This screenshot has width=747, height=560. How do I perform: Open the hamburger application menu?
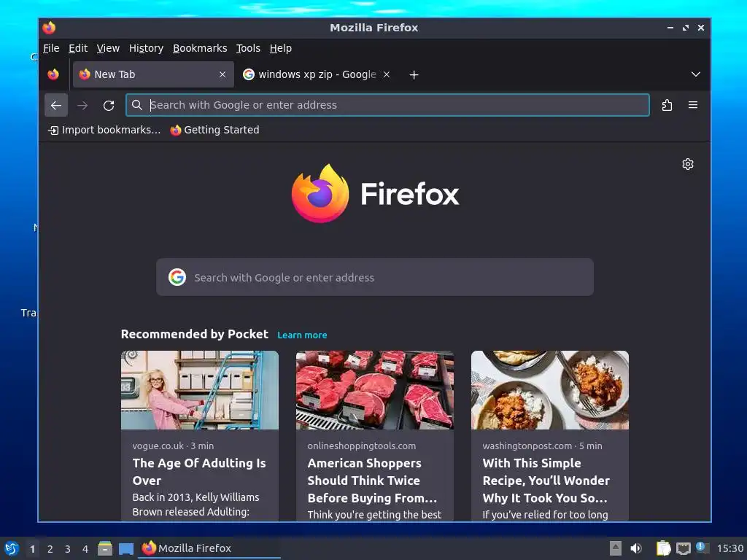pyautogui.click(x=693, y=105)
